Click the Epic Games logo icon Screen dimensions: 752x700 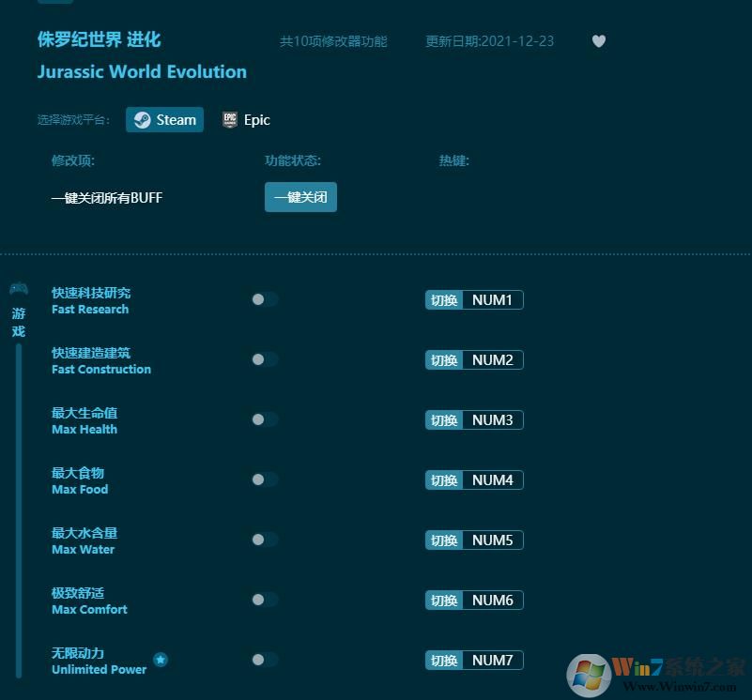[x=230, y=120]
